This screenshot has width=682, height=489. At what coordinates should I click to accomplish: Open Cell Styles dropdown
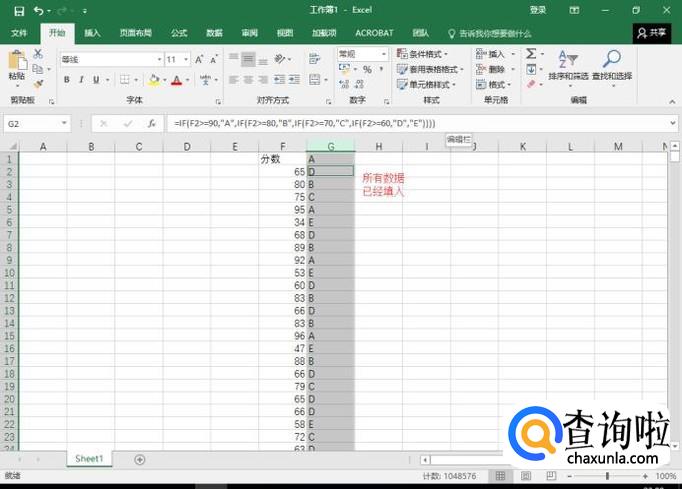pyautogui.click(x=426, y=84)
